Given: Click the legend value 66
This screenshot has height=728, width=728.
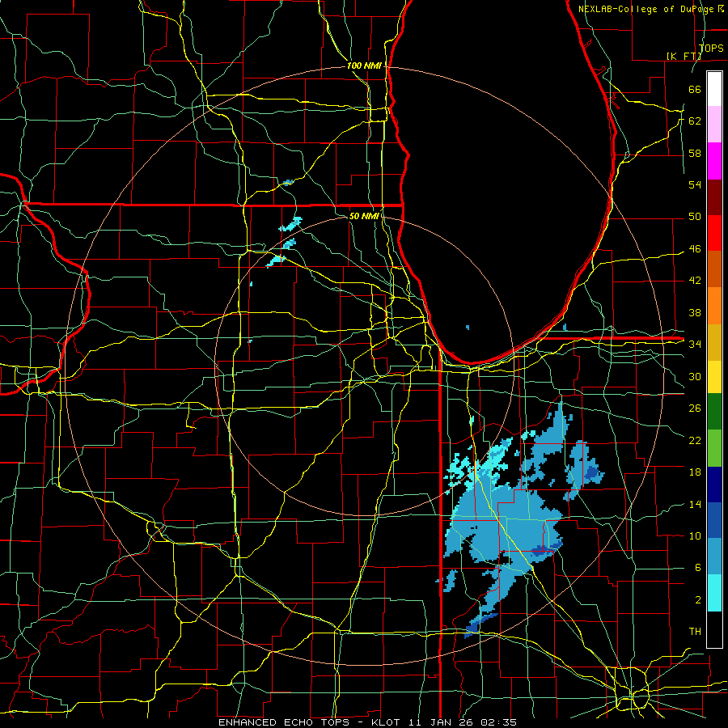Looking at the screenshot, I should (695, 89).
